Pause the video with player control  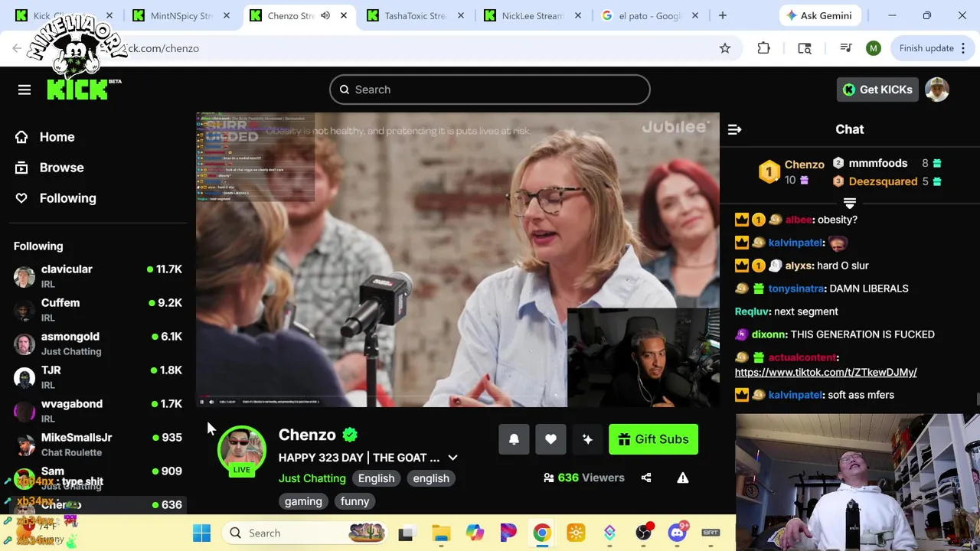pos(202,401)
